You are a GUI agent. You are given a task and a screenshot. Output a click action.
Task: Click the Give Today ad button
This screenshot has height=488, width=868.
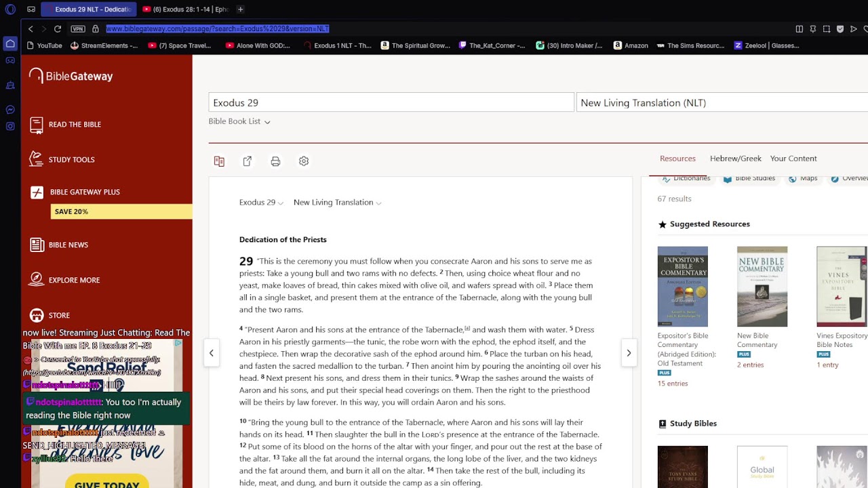click(107, 483)
